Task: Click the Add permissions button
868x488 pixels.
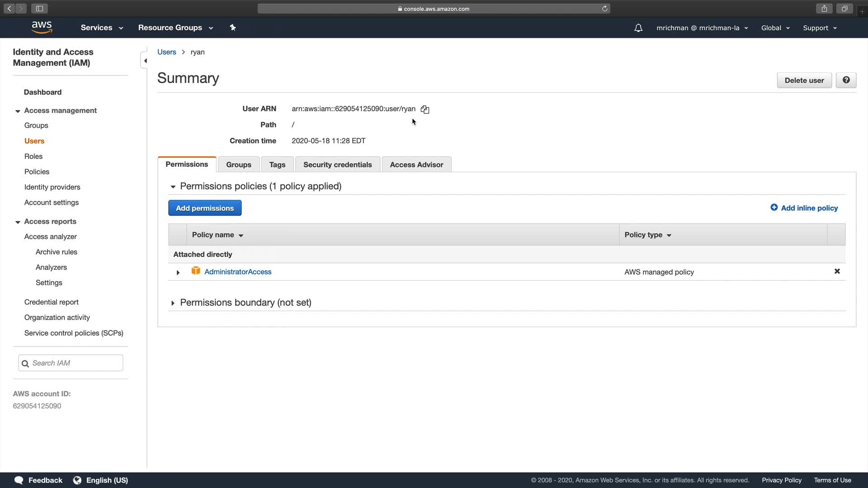Action: (x=205, y=208)
